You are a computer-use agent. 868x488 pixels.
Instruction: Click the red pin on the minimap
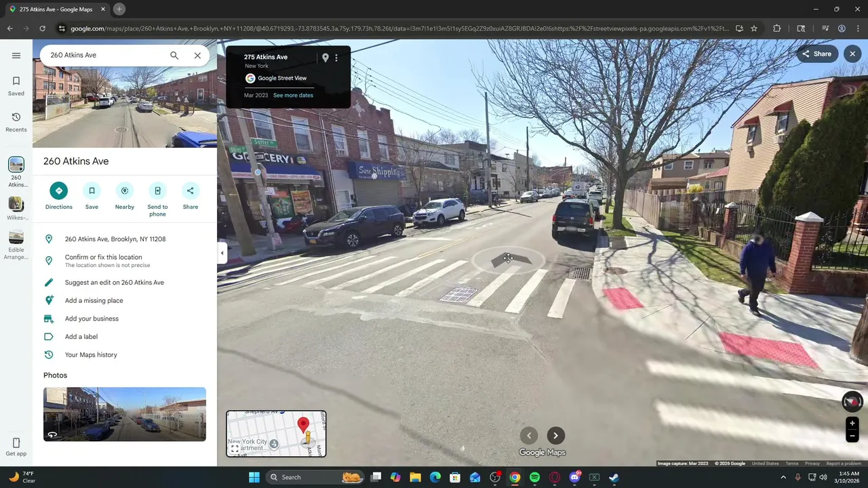pyautogui.click(x=303, y=425)
